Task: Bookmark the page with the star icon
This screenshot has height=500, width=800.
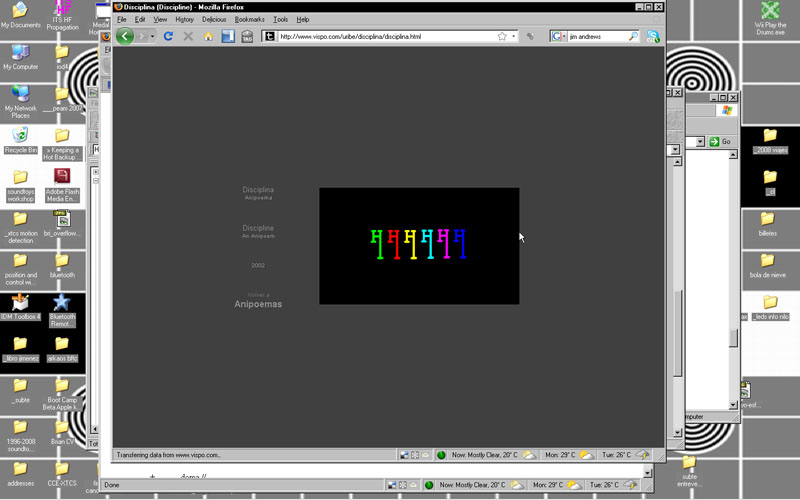Action: coord(502,36)
